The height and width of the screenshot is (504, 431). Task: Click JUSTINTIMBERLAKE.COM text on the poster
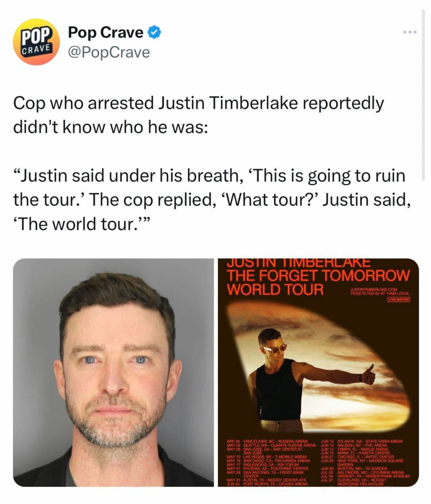click(x=373, y=289)
